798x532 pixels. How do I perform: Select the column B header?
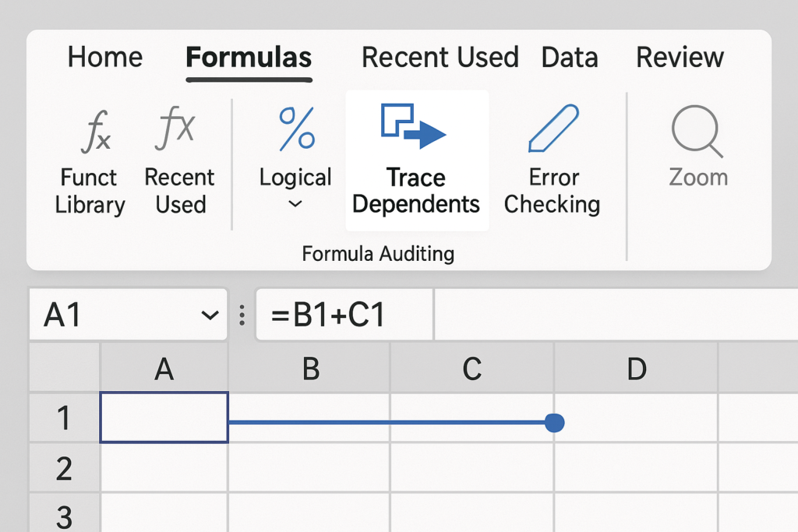(x=309, y=369)
